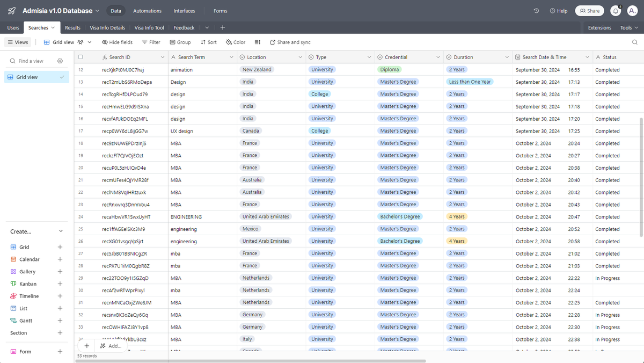Image resolution: width=644 pixels, height=363 pixels.
Task: Open the Sort options
Action: (209, 42)
